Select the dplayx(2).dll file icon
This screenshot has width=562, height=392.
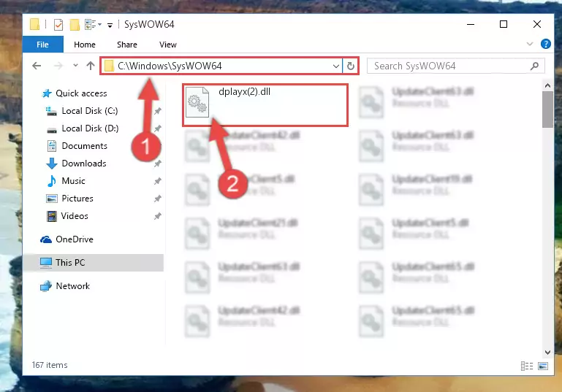[x=197, y=102]
